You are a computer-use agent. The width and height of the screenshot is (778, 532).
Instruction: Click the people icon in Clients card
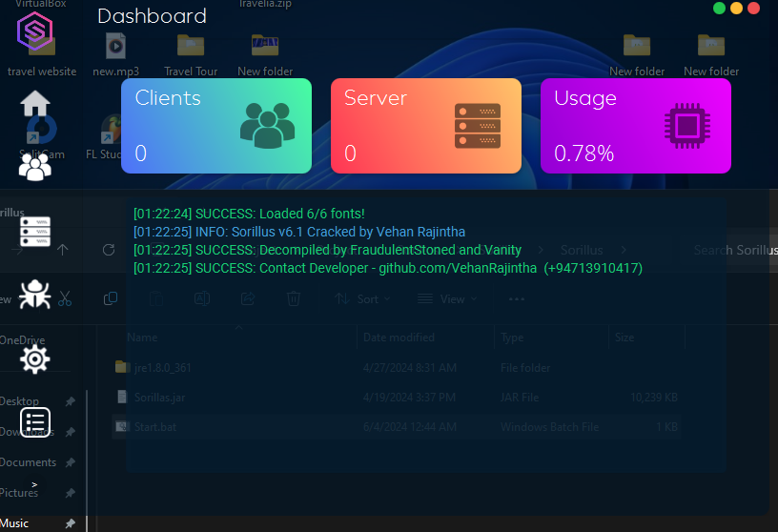[267, 126]
